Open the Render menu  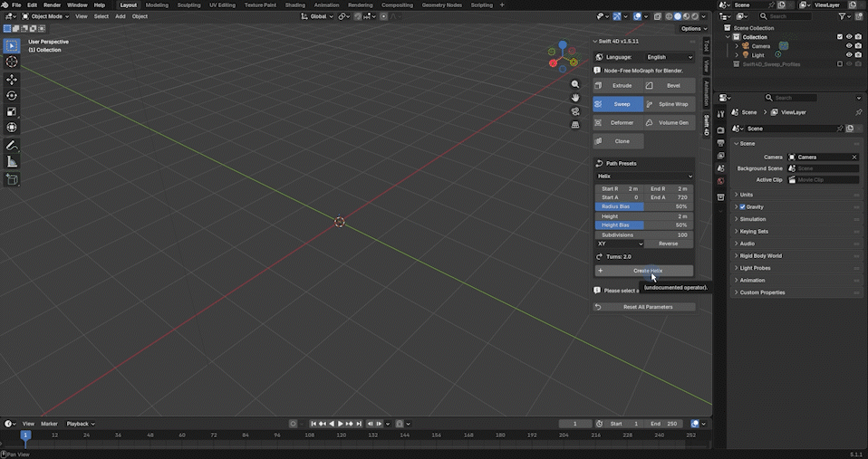52,5
